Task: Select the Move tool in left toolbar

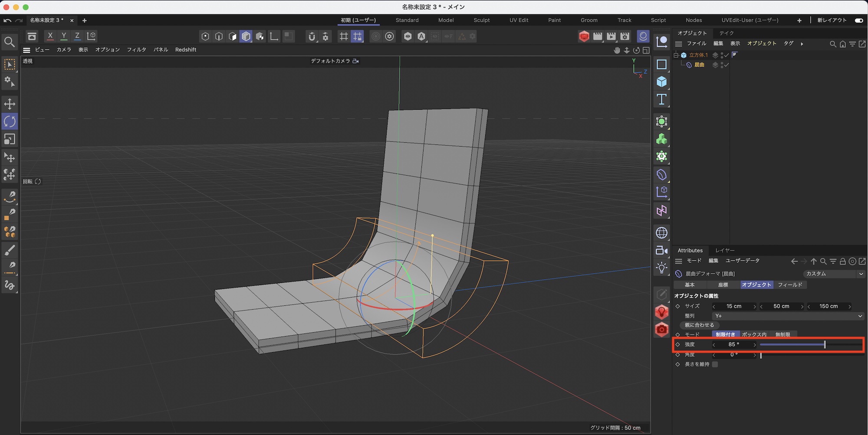Action: (x=10, y=104)
